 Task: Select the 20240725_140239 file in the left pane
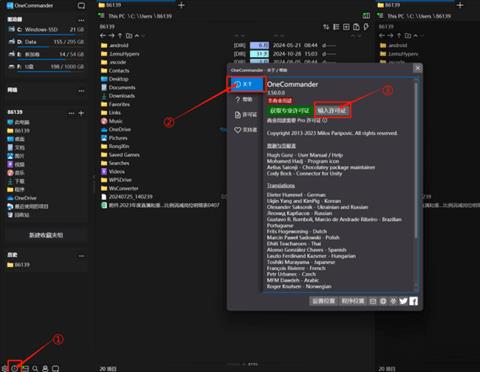click(127, 197)
